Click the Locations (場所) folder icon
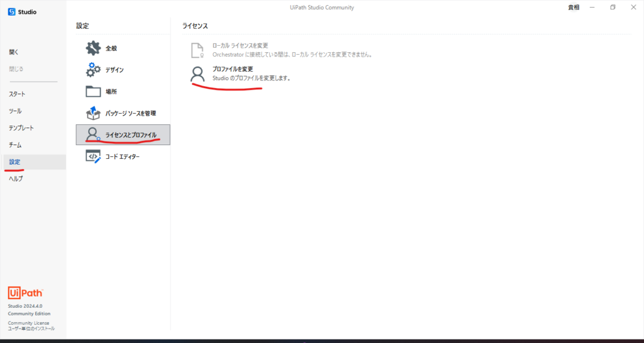644x343 pixels. pyautogui.click(x=93, y=92)
